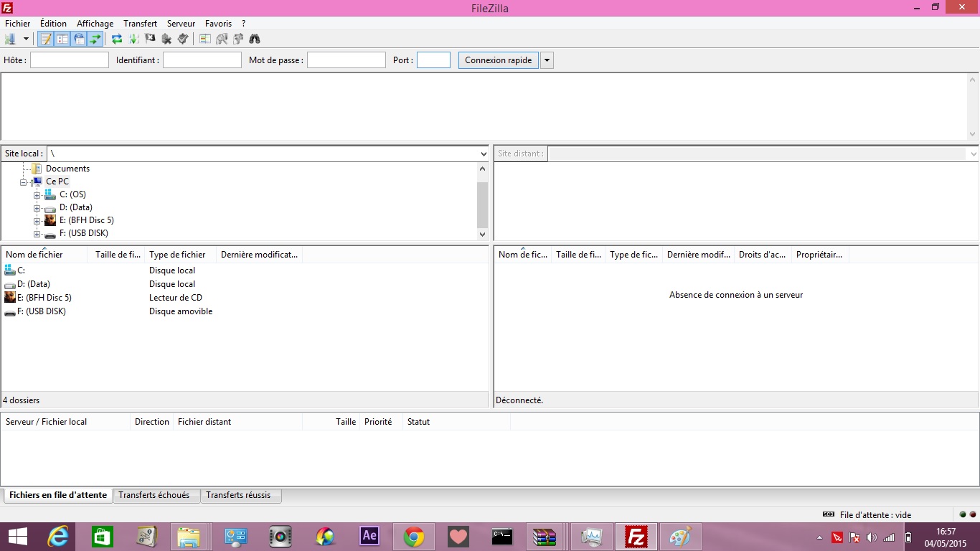Toggle the local directory tree view
This screenshot has height=551, width=980.
62,39
